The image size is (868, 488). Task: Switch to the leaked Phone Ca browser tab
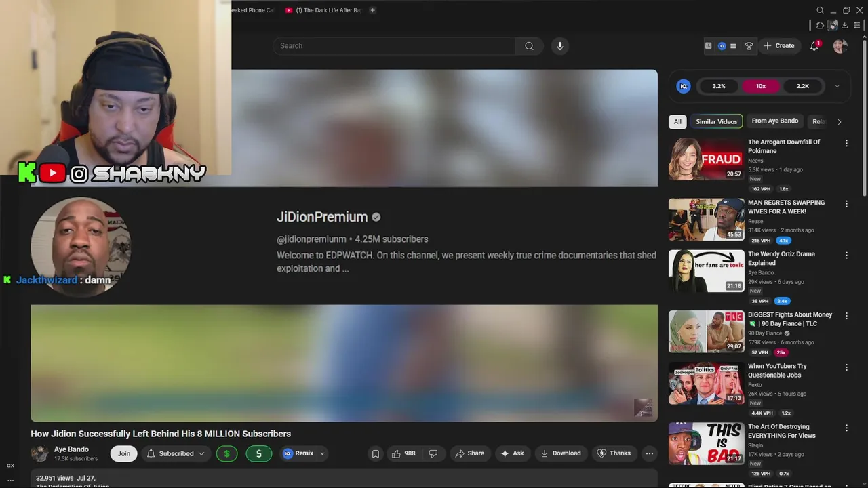tap(252, 10)
